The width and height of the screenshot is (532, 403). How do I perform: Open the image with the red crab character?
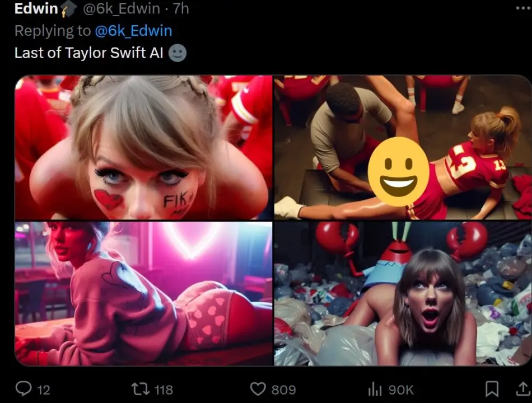[x=403, y=293]
